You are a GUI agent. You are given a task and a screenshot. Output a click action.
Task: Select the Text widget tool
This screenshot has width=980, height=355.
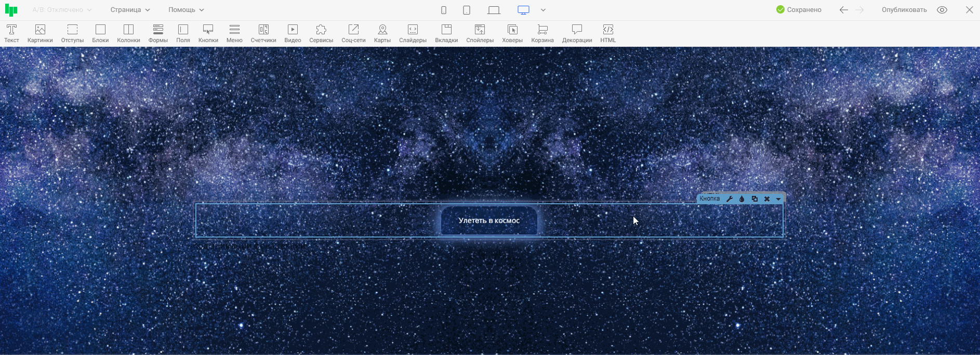(x=11, y=33)
